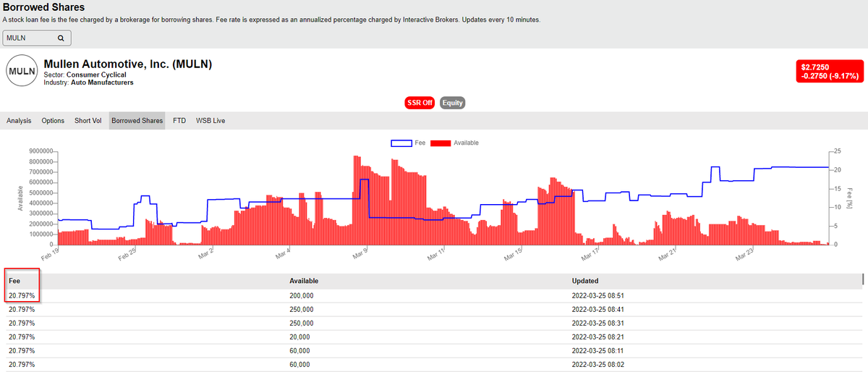868x372 pixels.
Task: Click the SSR Off badge
Action: (420, 103)
